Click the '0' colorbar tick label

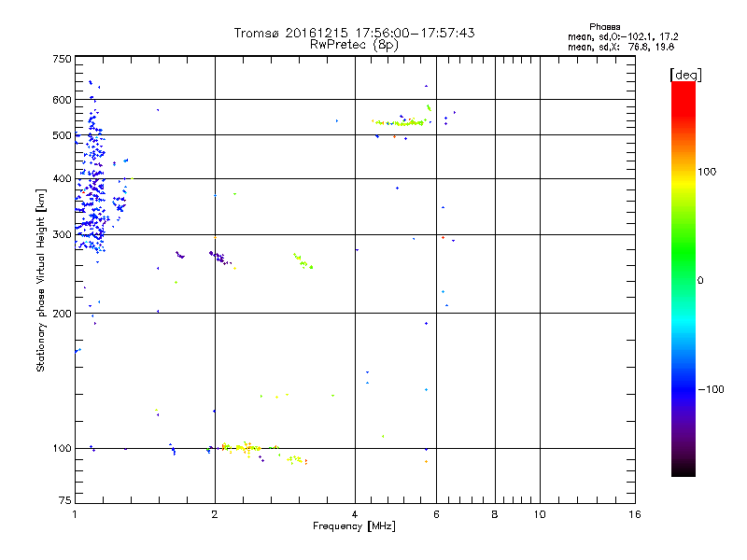tap(700, 280)
